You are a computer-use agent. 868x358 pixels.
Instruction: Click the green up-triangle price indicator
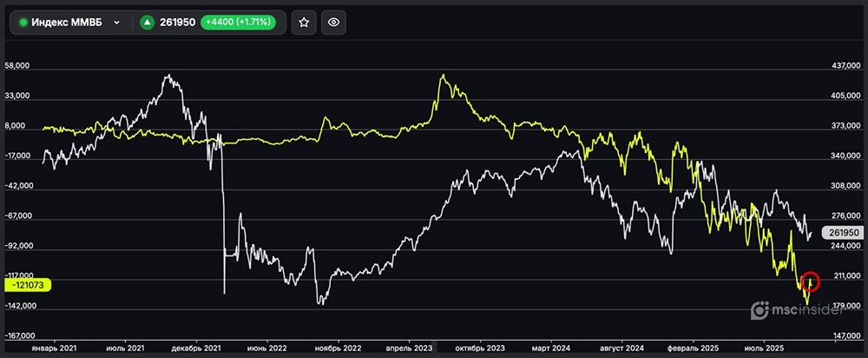click(x=147, y=23)
